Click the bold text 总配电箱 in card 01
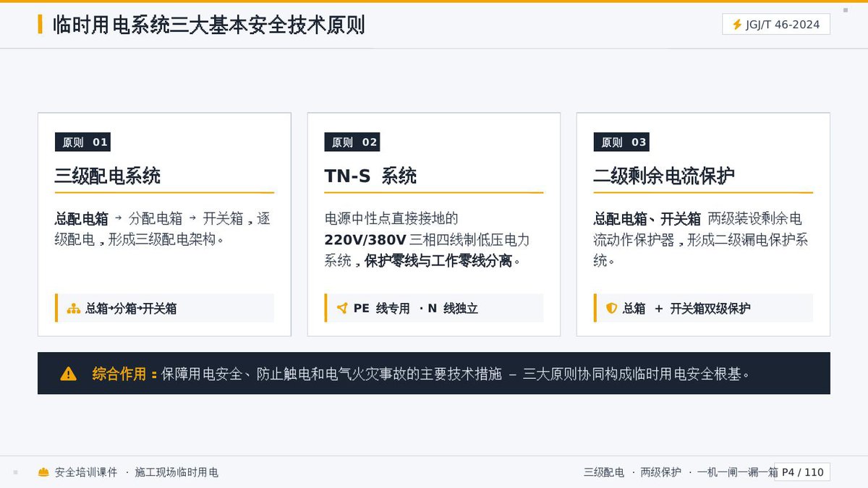Image resolution: width=868 pixels, height=488 pixels. point(82,218)
